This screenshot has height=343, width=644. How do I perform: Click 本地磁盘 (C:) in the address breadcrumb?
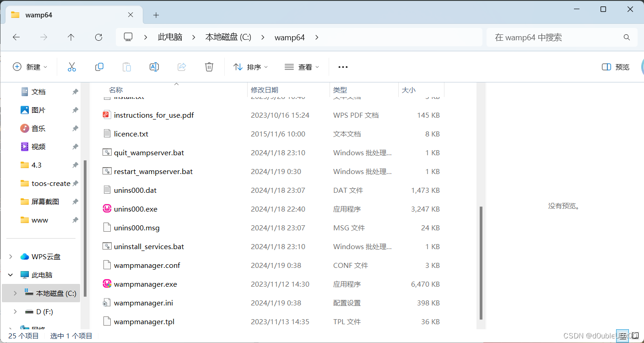[228, 37]
